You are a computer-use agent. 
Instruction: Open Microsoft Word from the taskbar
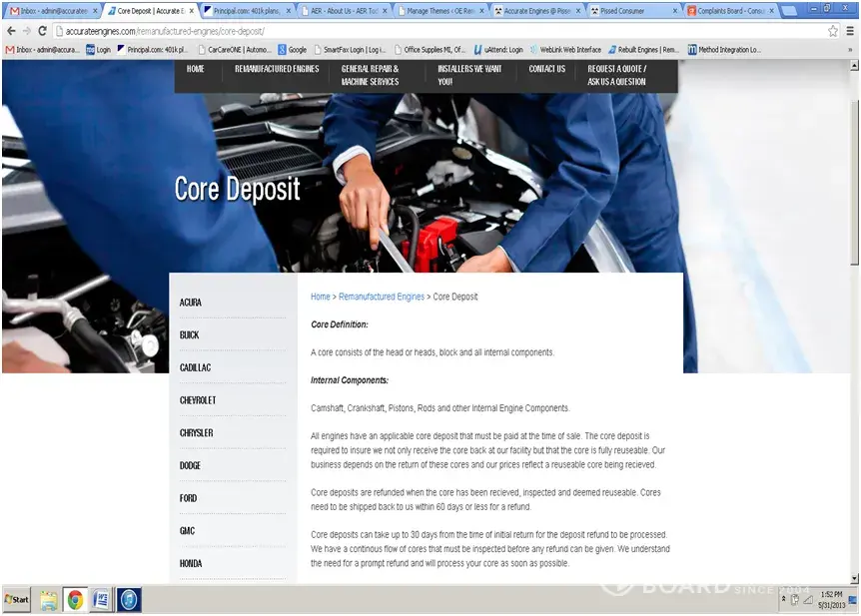tap(102, 599)
